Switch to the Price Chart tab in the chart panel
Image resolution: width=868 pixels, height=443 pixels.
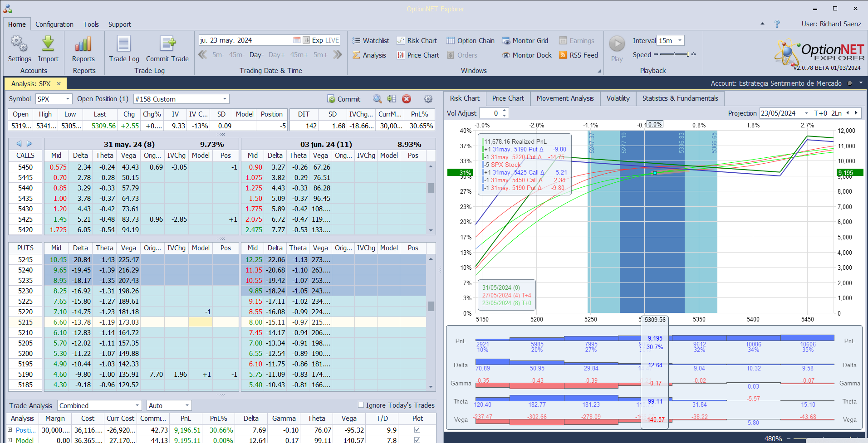(508, 98)
